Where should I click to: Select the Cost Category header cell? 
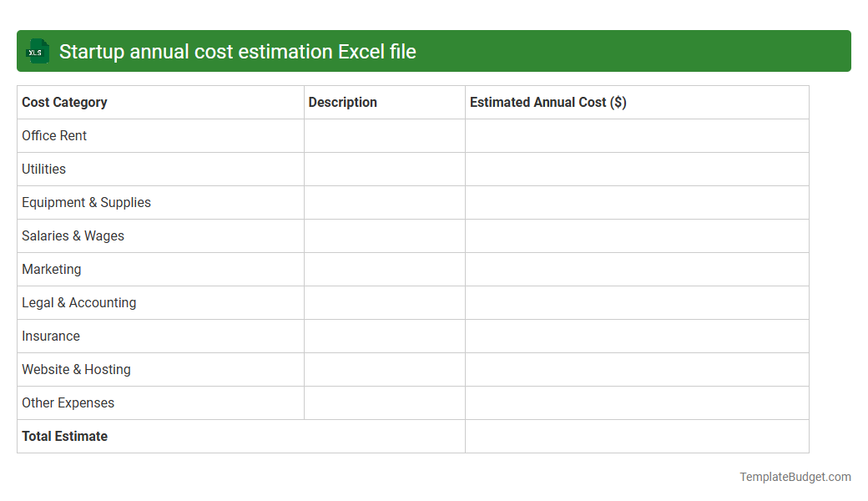64,102
